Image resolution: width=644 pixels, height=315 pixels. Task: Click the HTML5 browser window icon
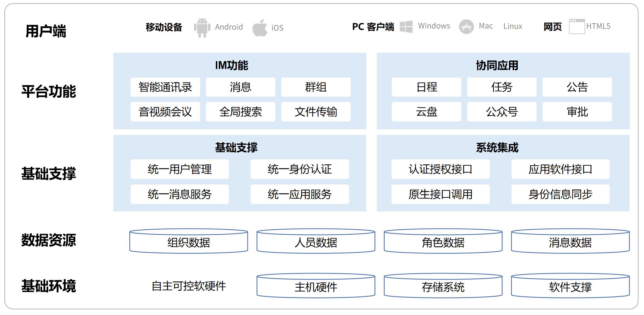pos(577,26)
